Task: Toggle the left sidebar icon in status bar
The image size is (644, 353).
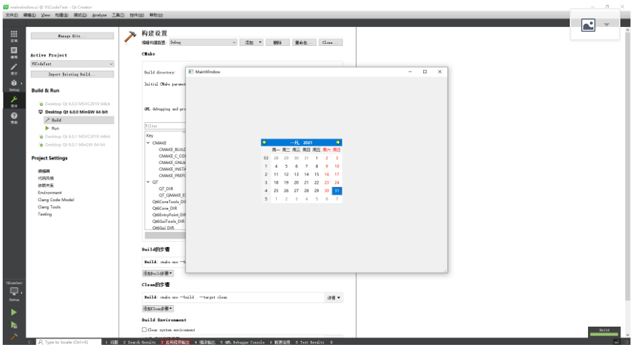Action: point(30,342)
